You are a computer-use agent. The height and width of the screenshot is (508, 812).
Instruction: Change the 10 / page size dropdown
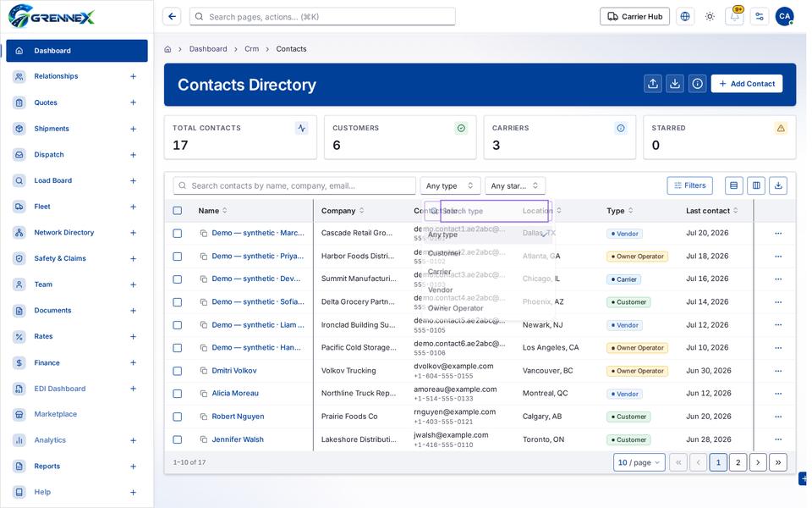click(x=639, y=462)
